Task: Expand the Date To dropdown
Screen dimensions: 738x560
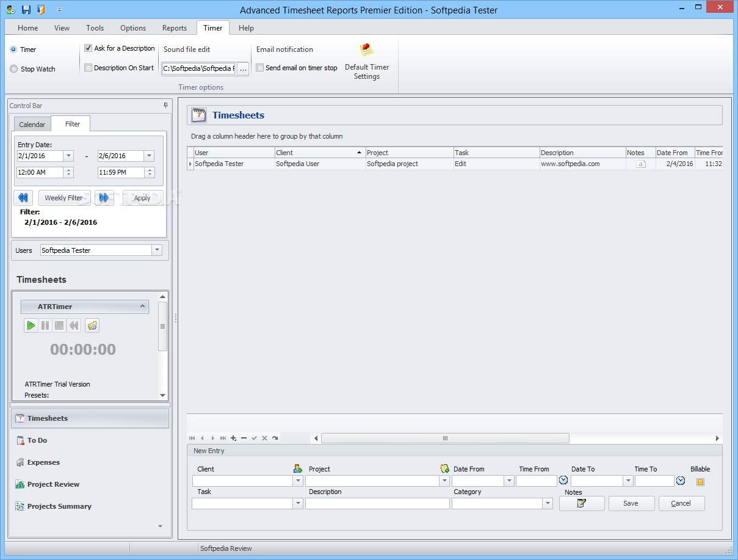Action: (x=628, y=481)
